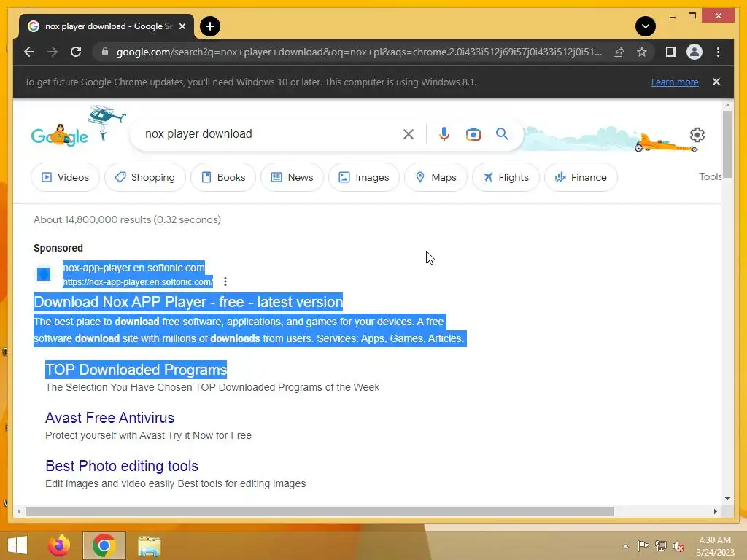Image resolution: width=747 pixels, height=560 pixels.
Task: Search by image with camera icon
Action: click(x=473, y=134)
